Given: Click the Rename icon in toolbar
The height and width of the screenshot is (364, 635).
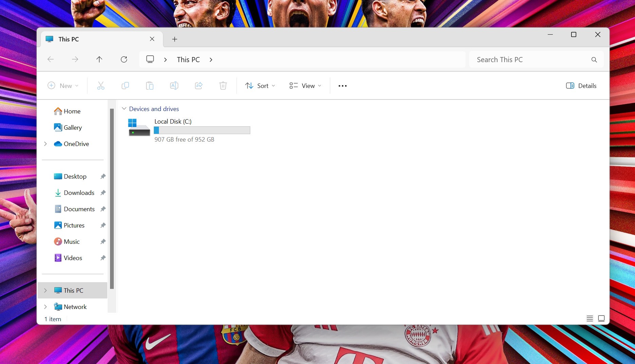Looking at the screenshot, I should 174,86.
